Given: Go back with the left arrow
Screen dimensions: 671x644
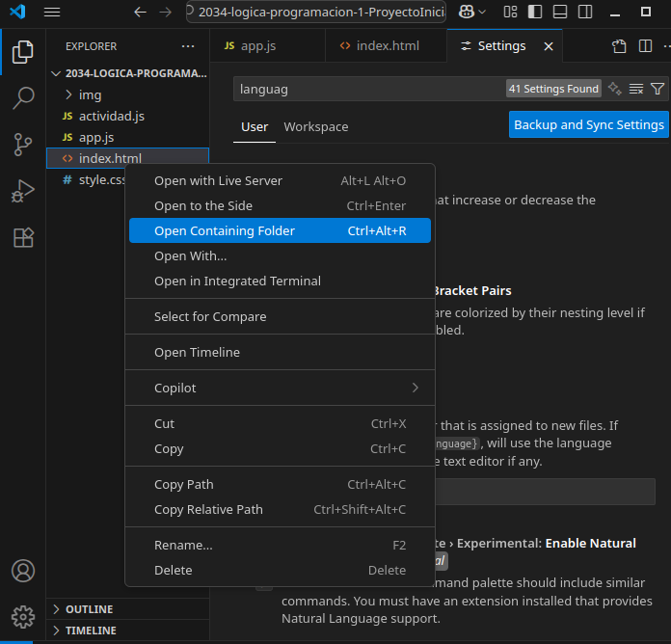Looking at the screenshot, I should [140, 12].
